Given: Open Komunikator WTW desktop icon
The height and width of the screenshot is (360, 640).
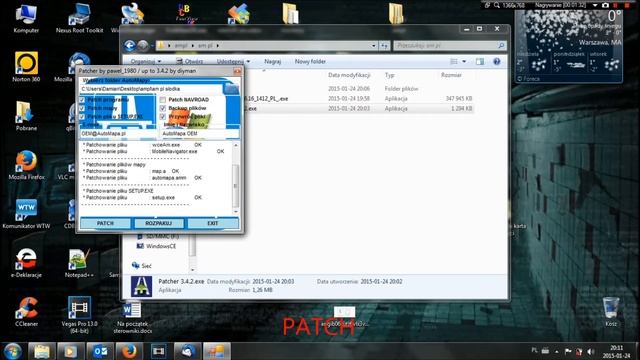Looking at the screenshot, I should pos(26,213).
